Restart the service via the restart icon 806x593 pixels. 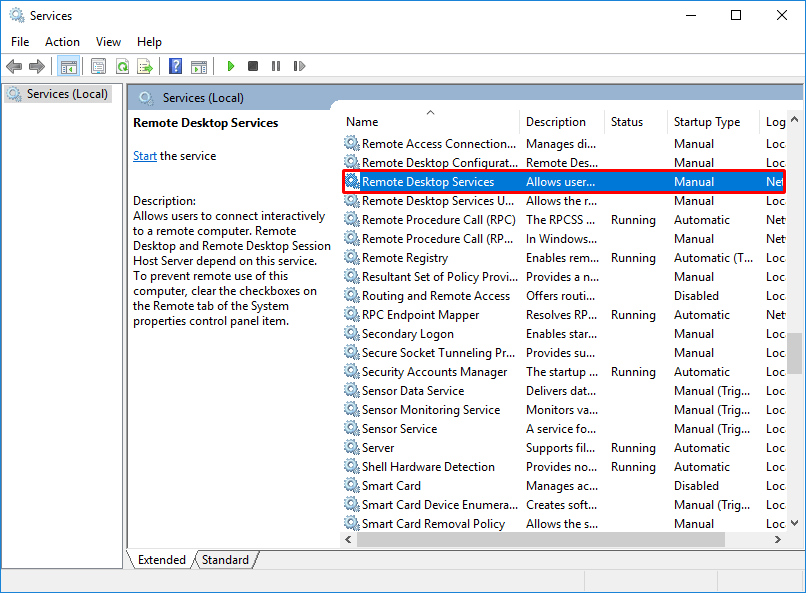coord(301,66)
